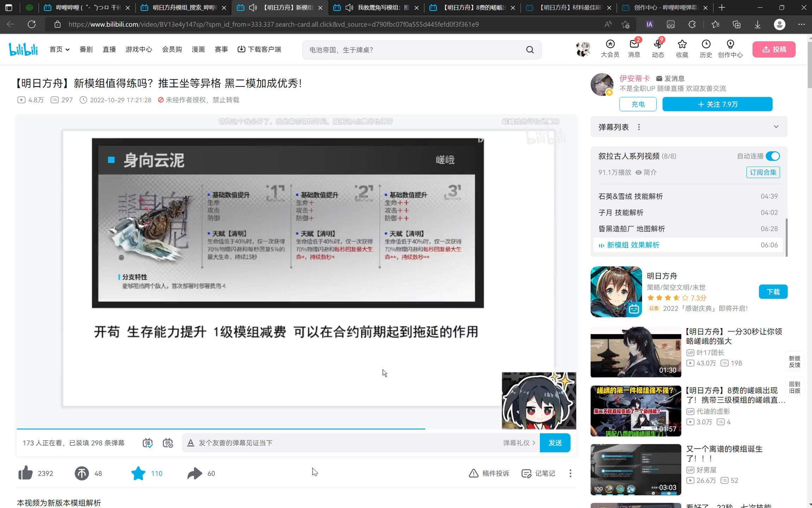Open danmaku settings icon
The height and width of the screenshot is (508, 812).
point(168,443)
